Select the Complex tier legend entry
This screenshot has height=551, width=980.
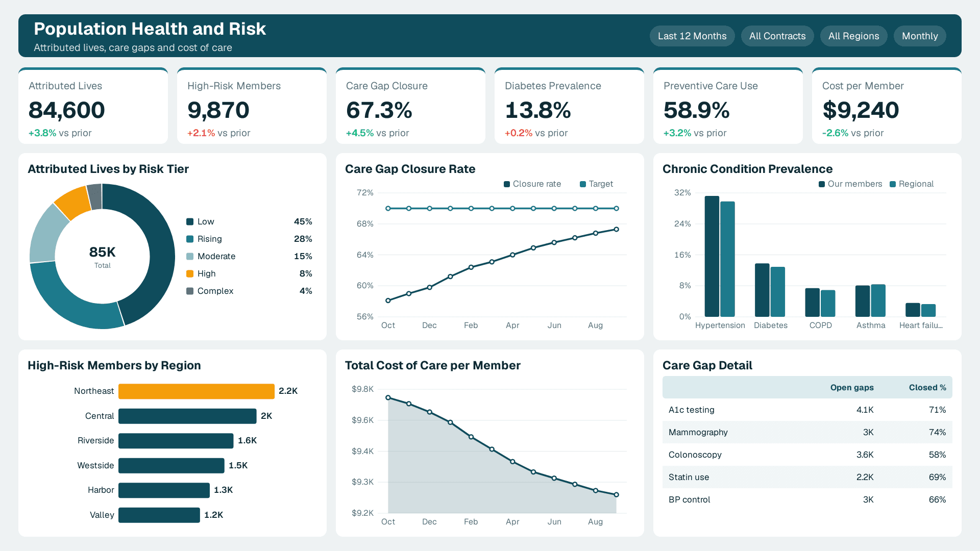pos(249,291)
